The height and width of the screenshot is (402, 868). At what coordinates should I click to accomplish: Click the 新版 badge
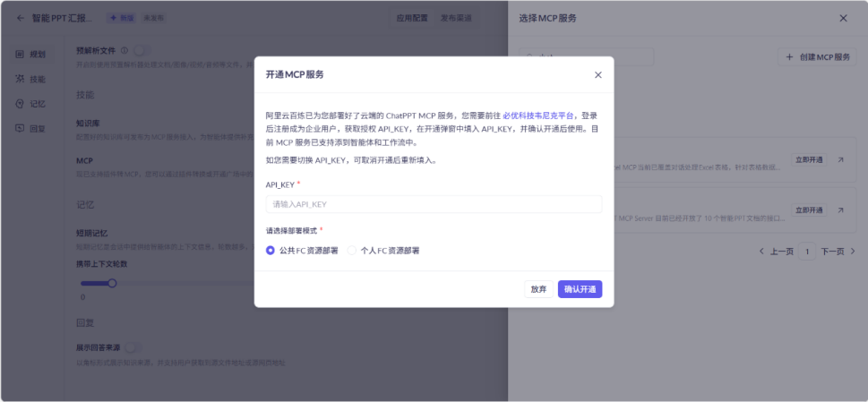click(122, 18)
